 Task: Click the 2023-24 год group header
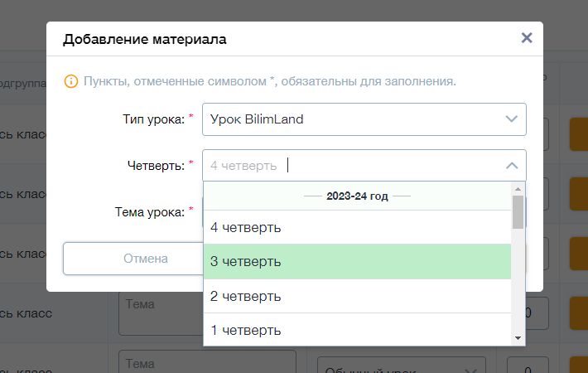pyautogui.click(x=357, y=196)
